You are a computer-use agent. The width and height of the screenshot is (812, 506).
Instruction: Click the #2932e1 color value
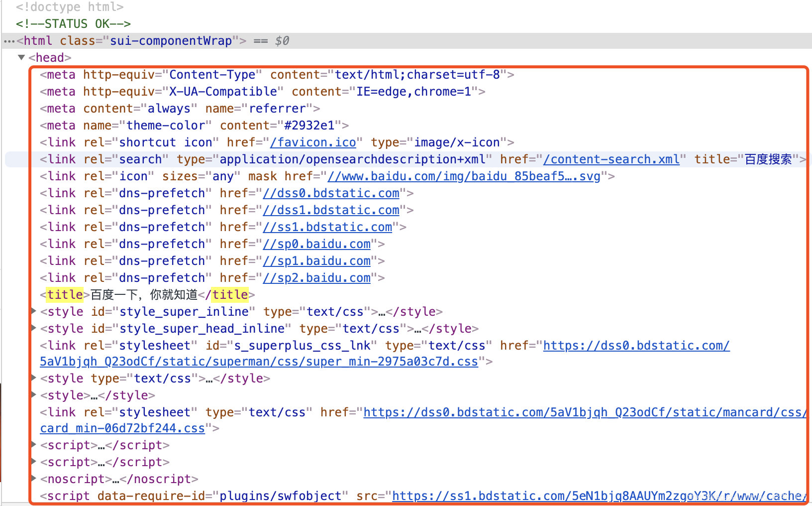309,126
